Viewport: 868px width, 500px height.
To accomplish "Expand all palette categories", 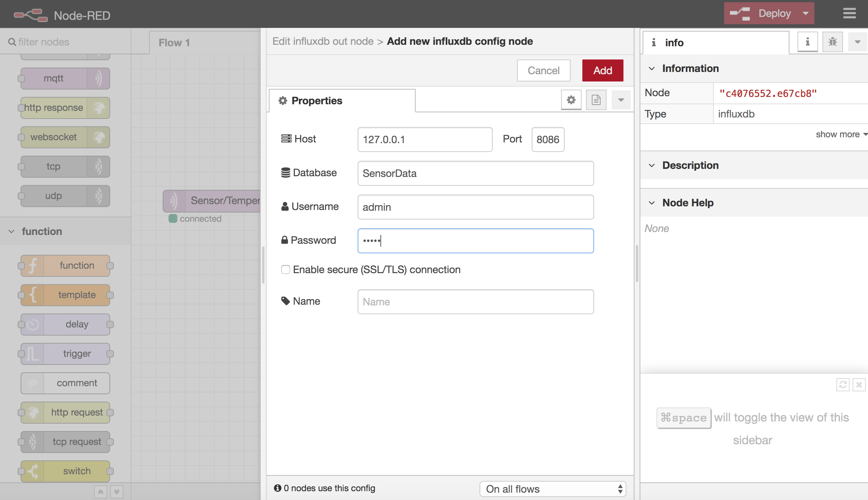I will tap(116, 492).
